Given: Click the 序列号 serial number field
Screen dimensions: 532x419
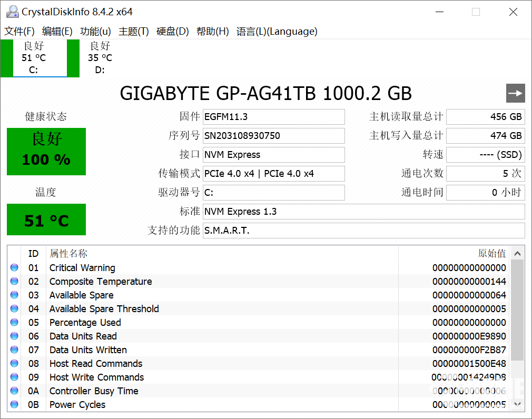Looking at the screenshot, I should tap(273, 136).
